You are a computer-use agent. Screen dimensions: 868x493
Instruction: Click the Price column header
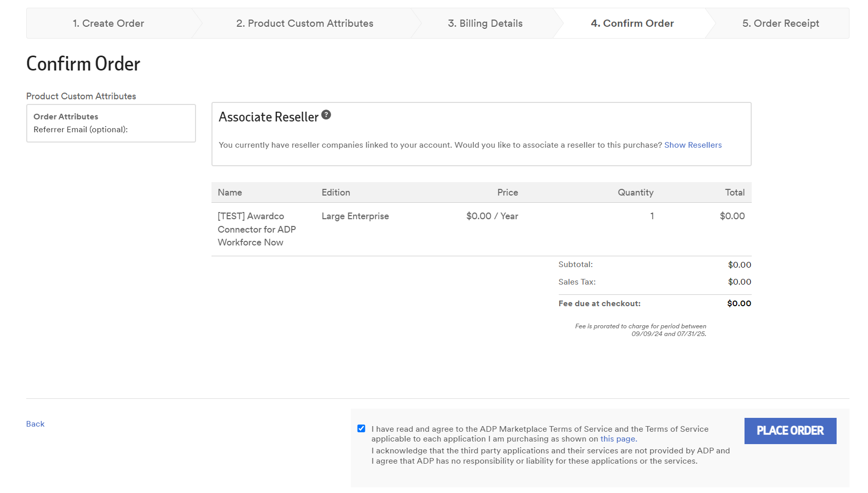coord(507,192)
